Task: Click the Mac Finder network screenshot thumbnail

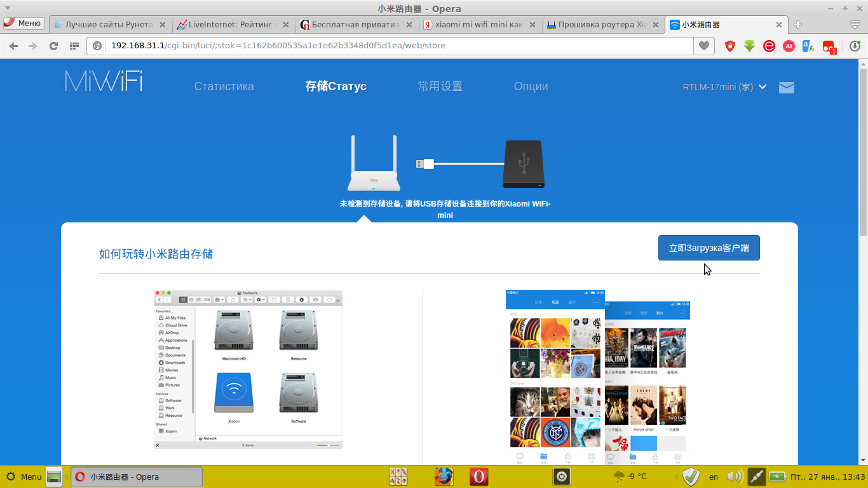Action: click(x=248, y=369)
